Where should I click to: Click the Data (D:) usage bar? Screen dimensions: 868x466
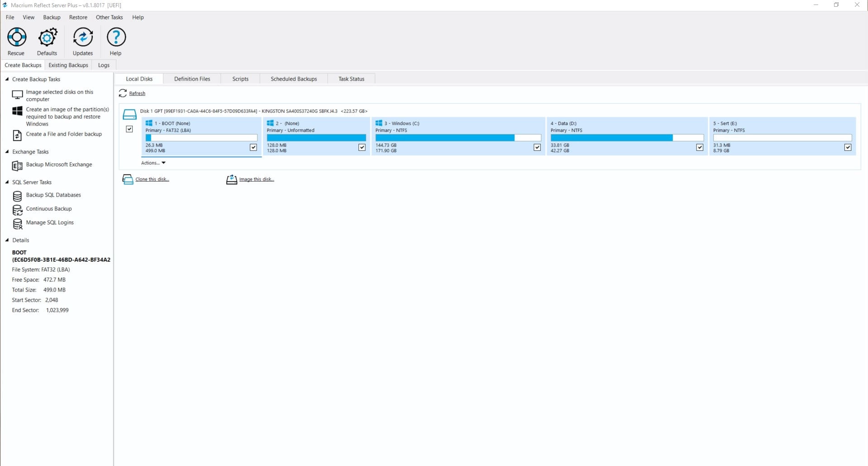point(627,138)
